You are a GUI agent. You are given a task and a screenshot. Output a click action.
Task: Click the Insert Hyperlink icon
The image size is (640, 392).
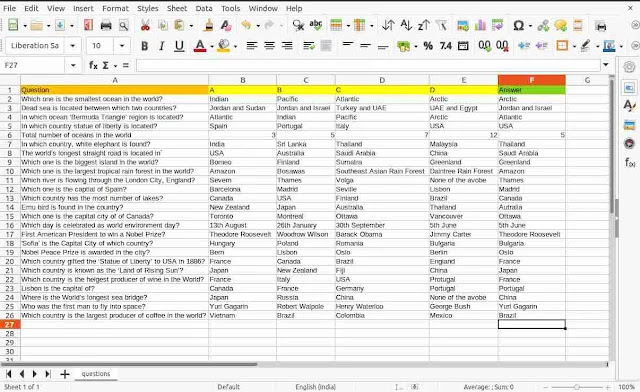pos(543,26)
